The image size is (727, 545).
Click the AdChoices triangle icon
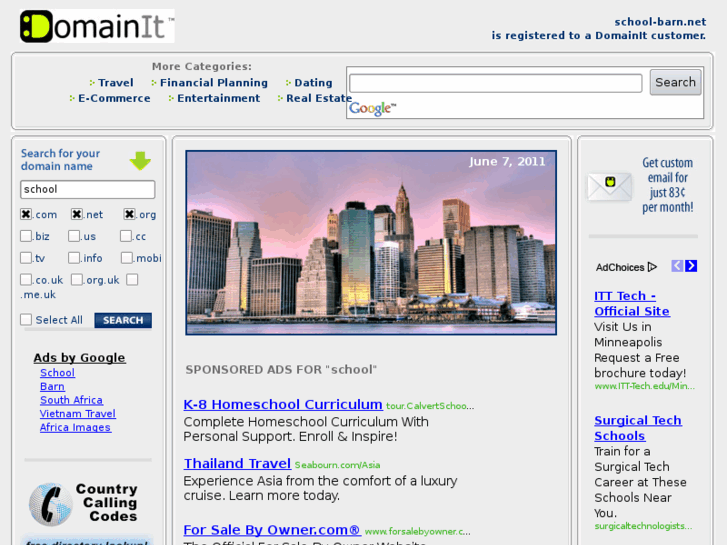[652, 267]
